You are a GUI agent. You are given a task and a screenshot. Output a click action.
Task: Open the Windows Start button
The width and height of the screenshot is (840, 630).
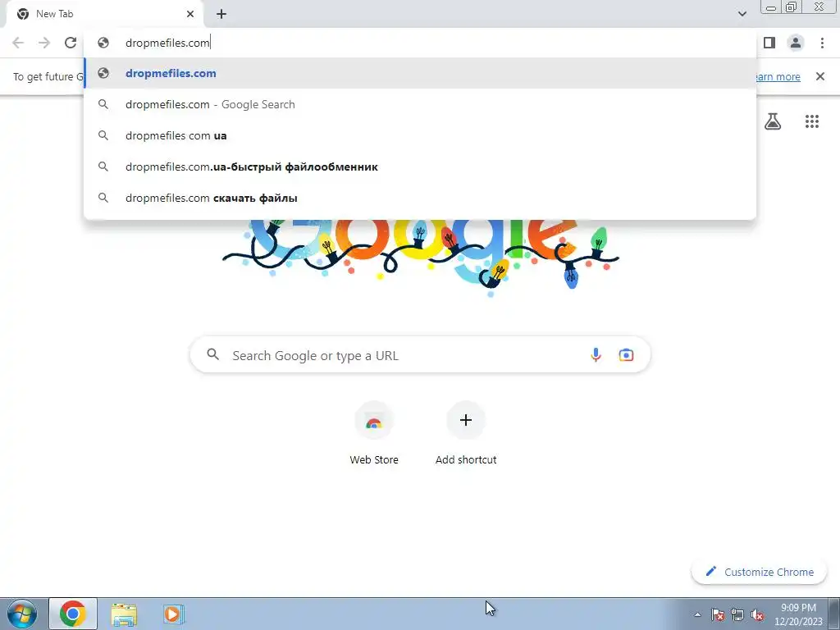(x=22, y=614)
